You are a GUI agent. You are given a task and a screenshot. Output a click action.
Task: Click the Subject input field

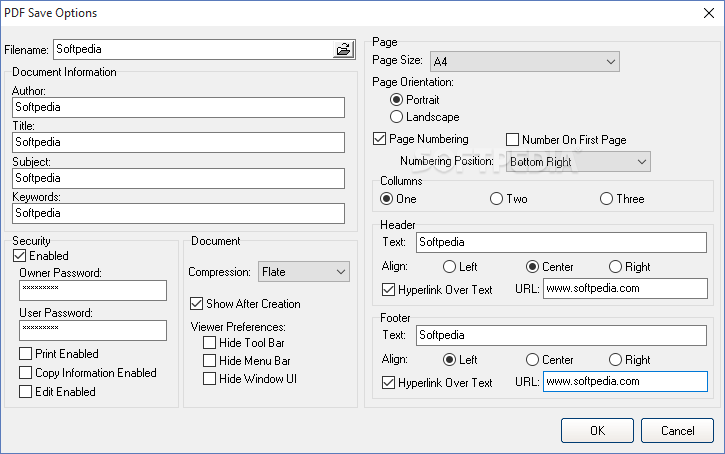pyautogui.click(x=178, y=178)
